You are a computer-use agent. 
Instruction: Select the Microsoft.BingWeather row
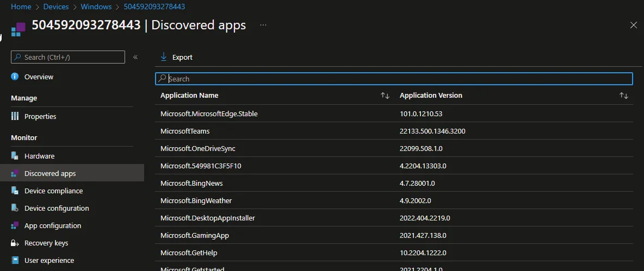point(394,201)
